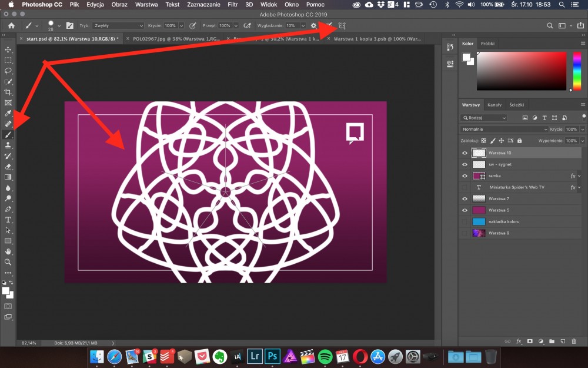Select the Eraser tool
The image size is (588, 368).
click(8, 167)
